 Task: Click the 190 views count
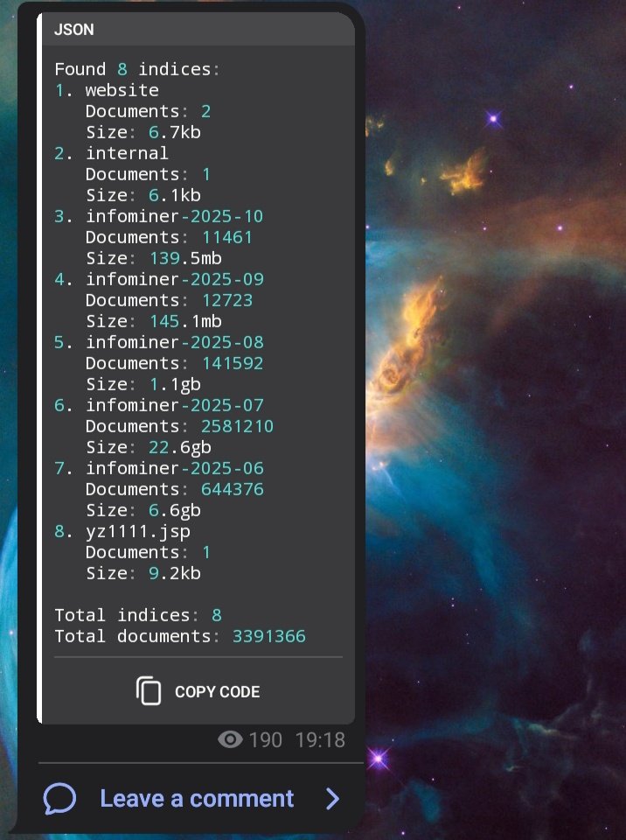(x=265, y=740)
